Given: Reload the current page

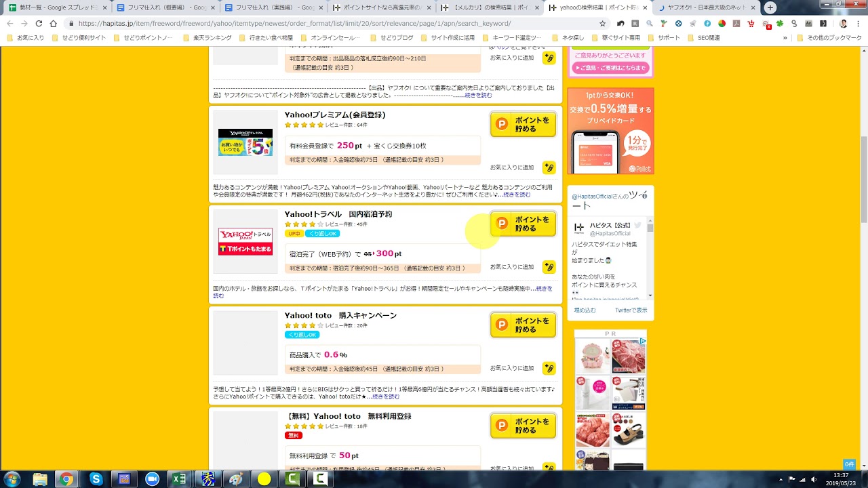Looking at the screenshot, I should point(39,23).
